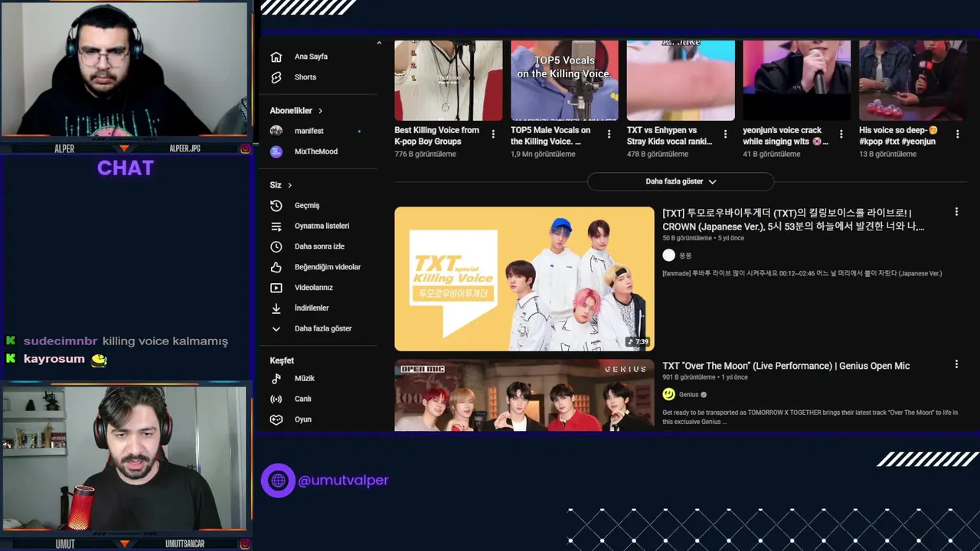Image resolution: width=980 pixels, height=551 pixels.
Task: Open Beğendiğim videolar thumbs-up icon
Action: click(x=276, y=267)
